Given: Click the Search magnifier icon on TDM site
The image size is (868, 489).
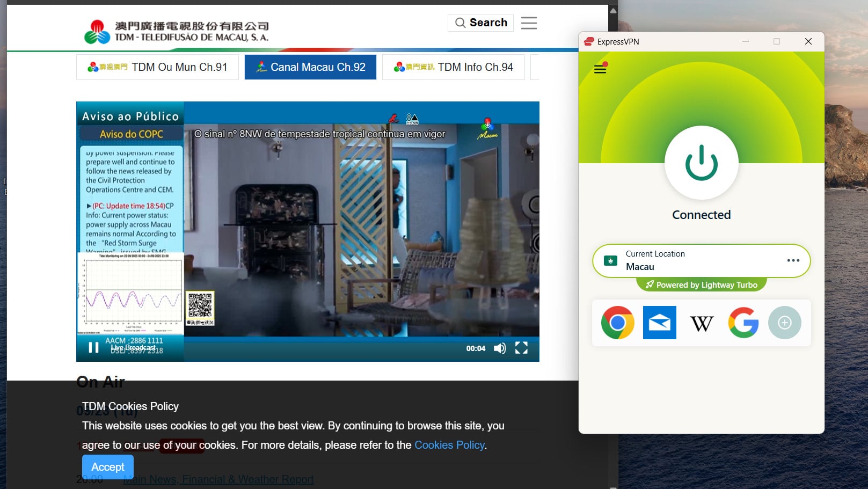Looking at the screenshot, I should (460, 23).
